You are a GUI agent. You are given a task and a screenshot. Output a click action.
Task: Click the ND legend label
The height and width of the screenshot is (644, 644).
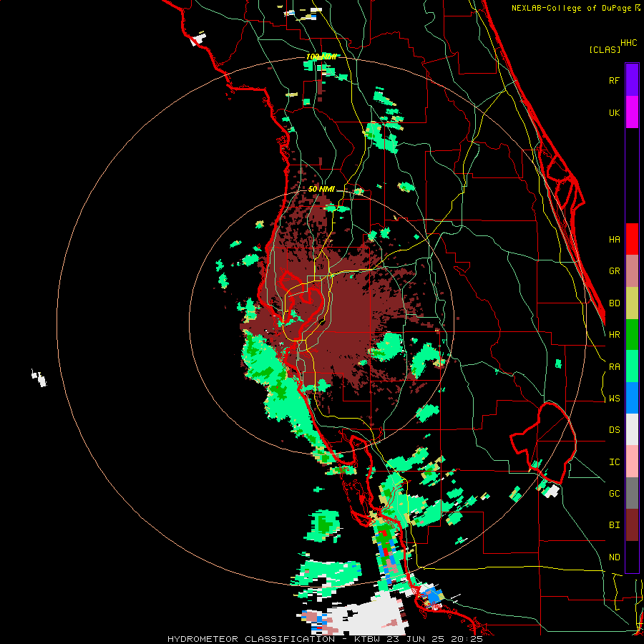click(614, 557)
